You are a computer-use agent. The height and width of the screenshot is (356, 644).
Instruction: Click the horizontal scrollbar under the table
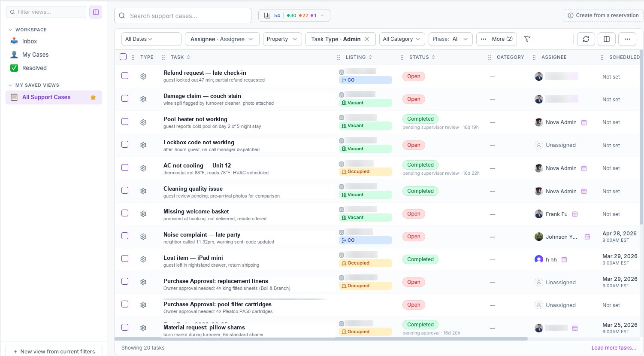321,339
